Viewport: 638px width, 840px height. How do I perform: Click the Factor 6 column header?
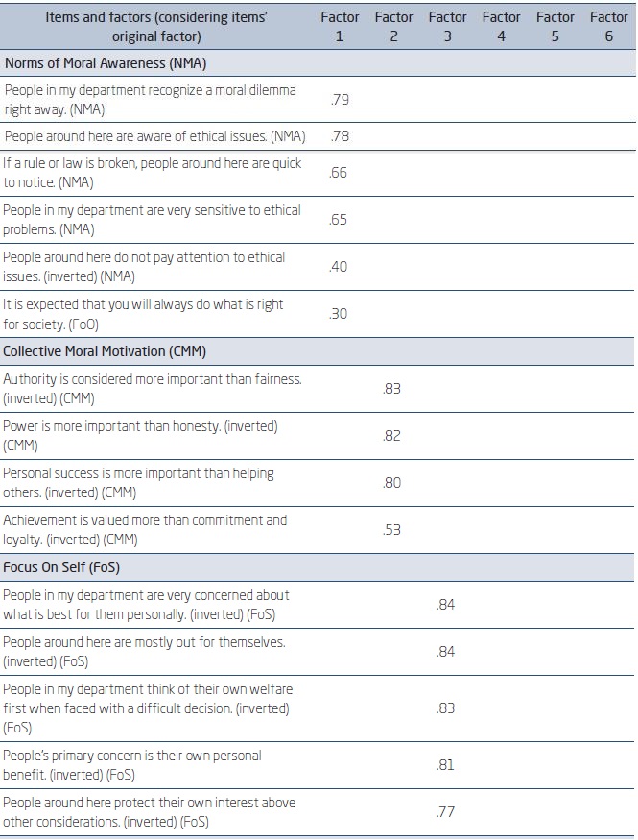click(x=609, y=26)
